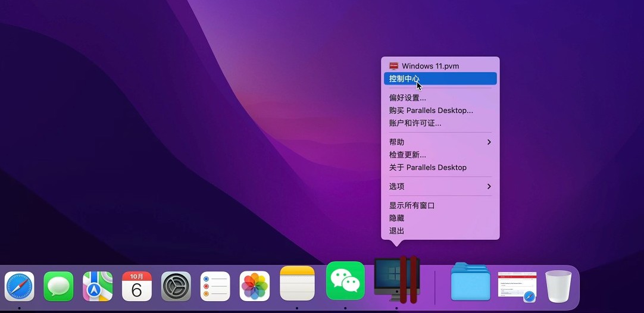The height and width of the screenshot is (313, 644).
Task: Open the Trash in Dock
Action: tap(558, 286)
